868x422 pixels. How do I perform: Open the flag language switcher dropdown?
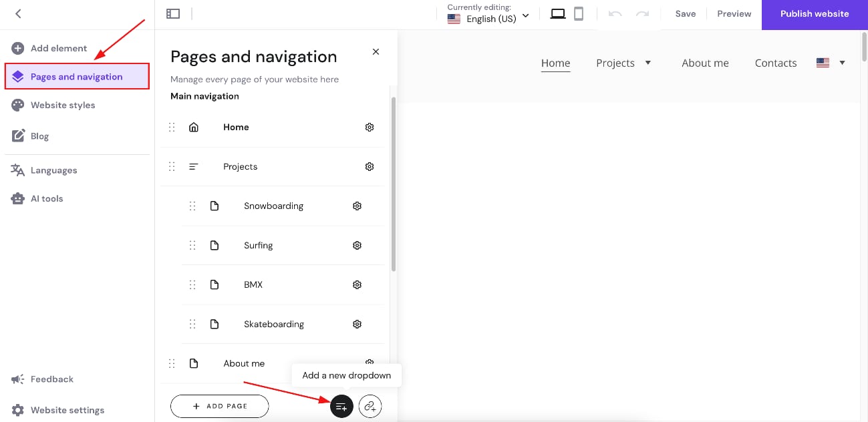(831, 63)
